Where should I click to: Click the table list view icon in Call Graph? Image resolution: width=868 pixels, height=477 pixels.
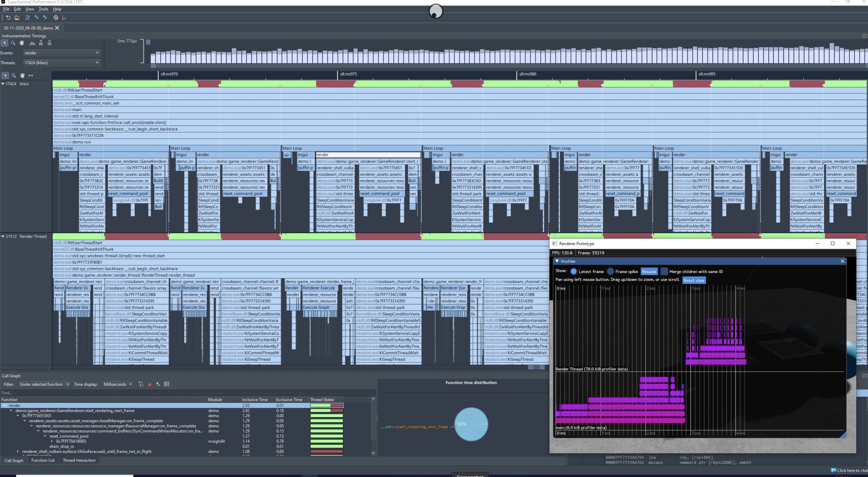(167, 384)
